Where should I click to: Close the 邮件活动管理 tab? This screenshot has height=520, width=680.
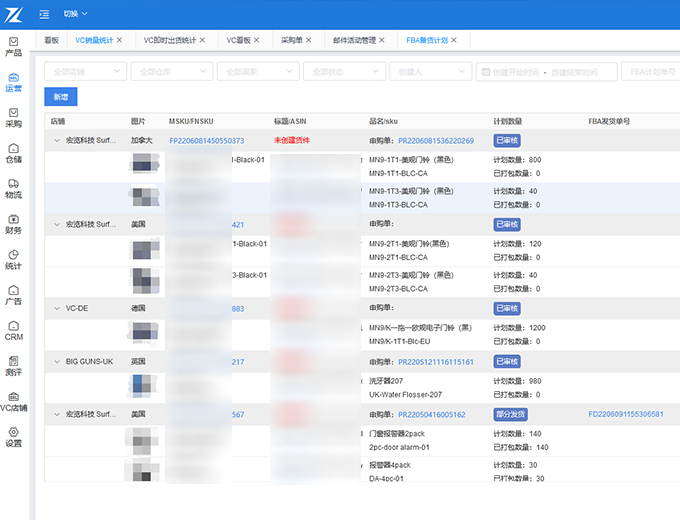click(x=382, y=40)
